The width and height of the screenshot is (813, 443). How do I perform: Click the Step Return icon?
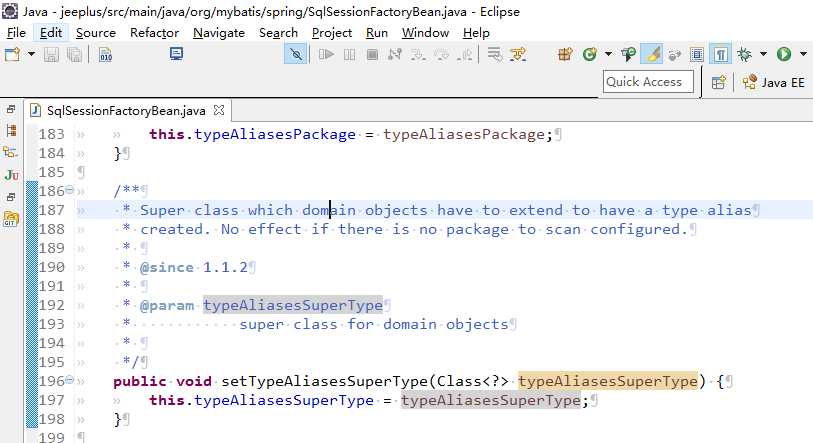tap(465, 54)
